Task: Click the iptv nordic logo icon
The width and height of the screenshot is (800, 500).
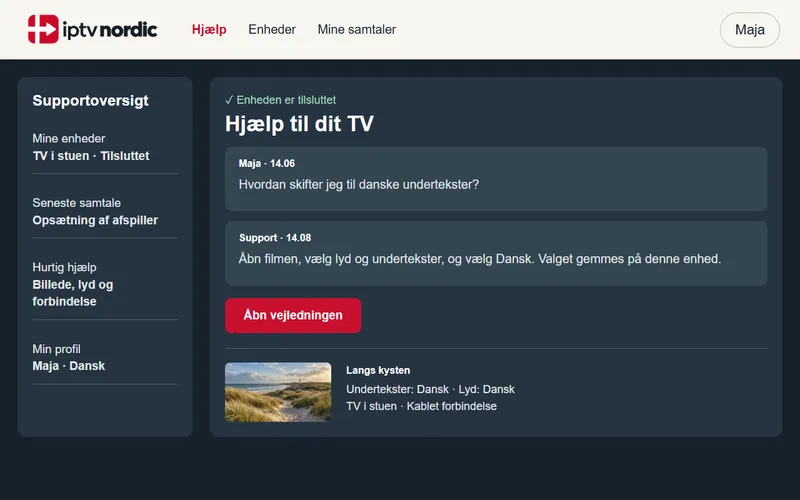Action: 43,29
